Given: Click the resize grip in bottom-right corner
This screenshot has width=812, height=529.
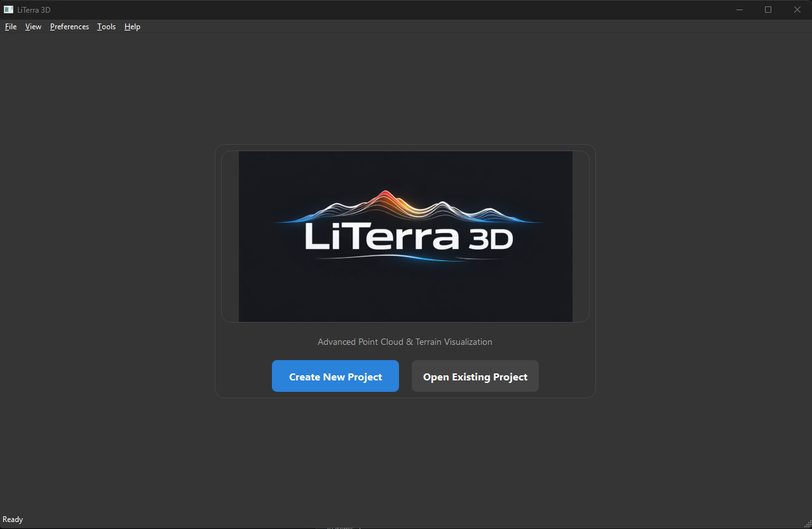Looking at the screenshot, I should (807, 524).
